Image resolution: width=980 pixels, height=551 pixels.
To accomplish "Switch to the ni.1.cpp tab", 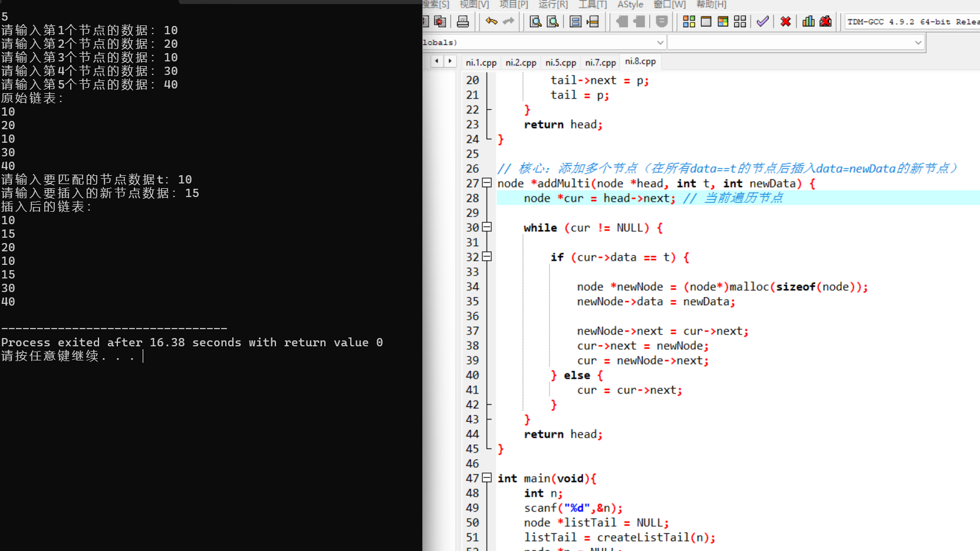I will (481, 62).
